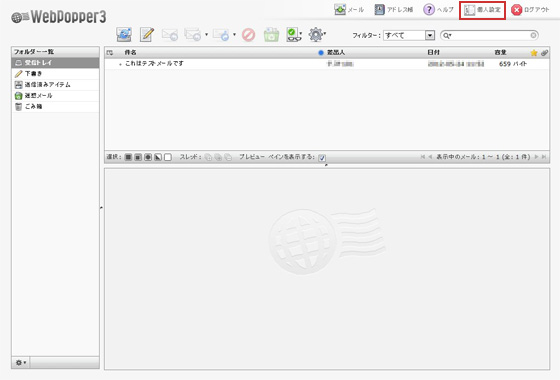Open reply all dropdown arrow
Screen dimensions: 560x380
206,35
